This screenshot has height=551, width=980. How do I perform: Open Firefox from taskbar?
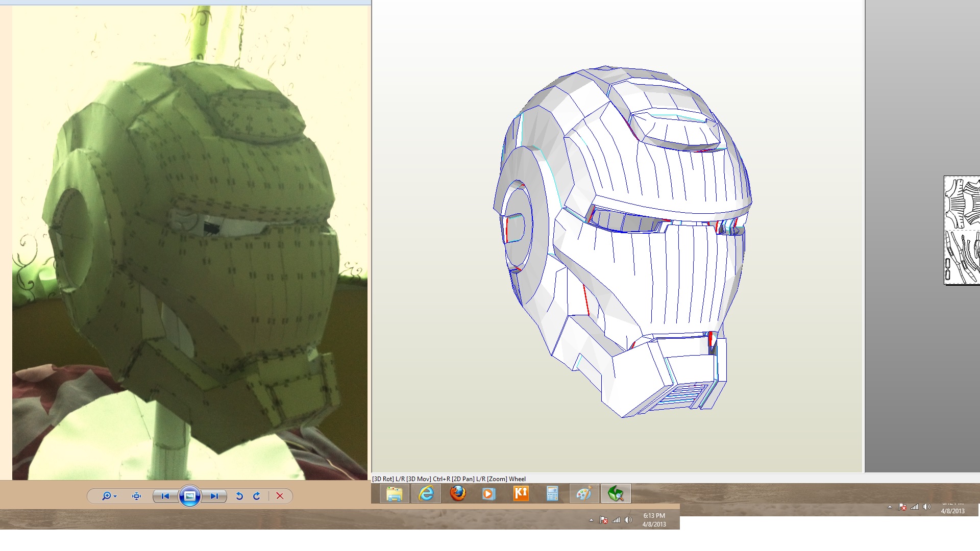[458, 493]
